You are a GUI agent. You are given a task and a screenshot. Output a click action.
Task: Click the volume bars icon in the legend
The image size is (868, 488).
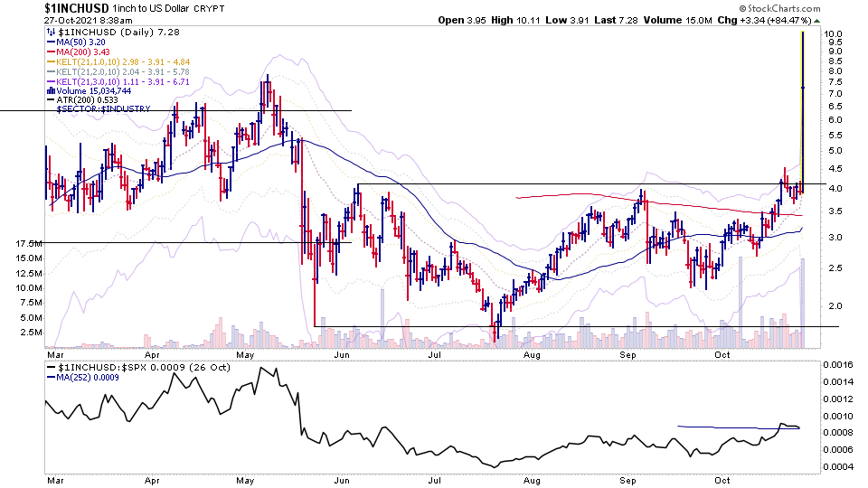[x=51, y=90]
